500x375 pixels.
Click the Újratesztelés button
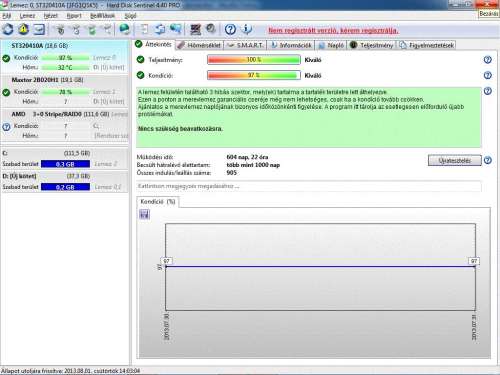click(455, 160)
